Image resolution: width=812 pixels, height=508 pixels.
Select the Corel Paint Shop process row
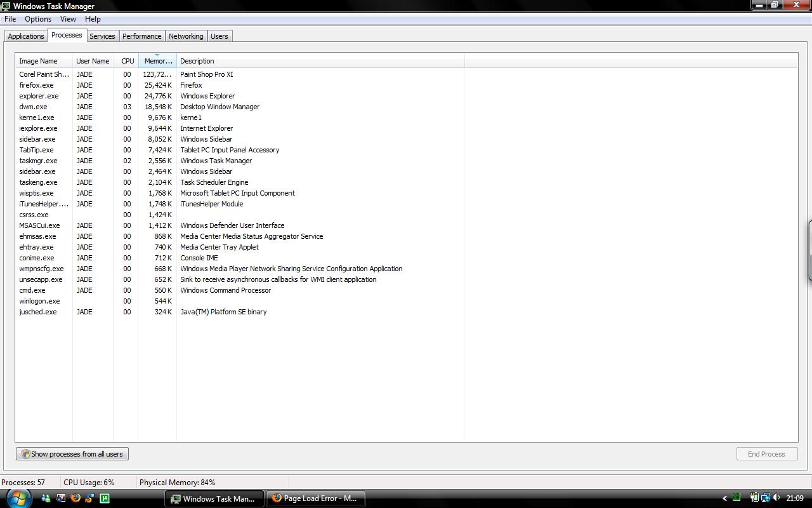click(x=240, y=74)
